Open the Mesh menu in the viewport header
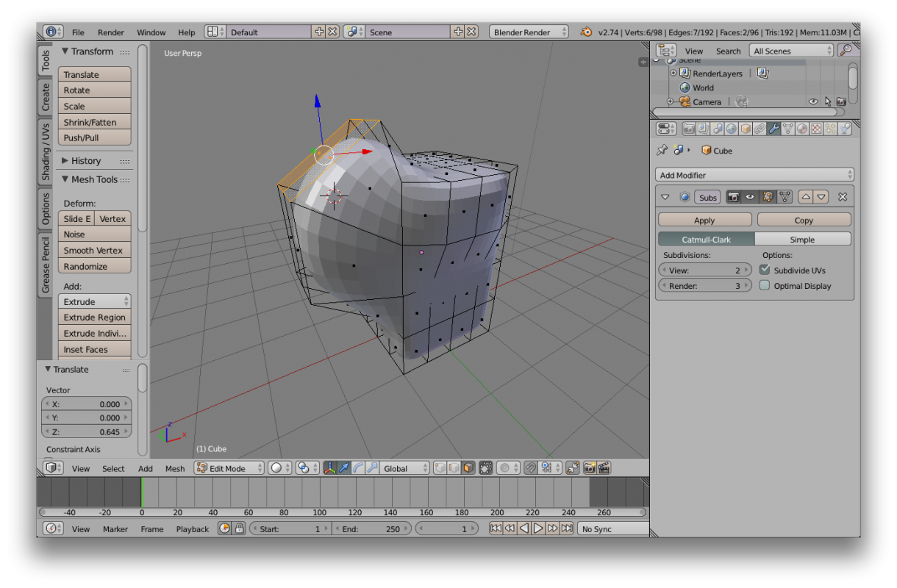The height and width of the screenshot is (588, 897). coord(174,468)
